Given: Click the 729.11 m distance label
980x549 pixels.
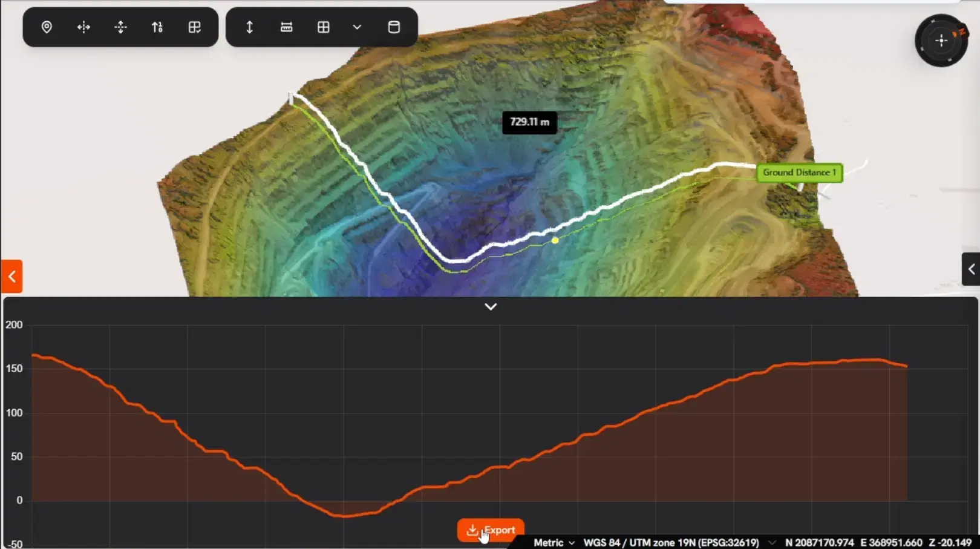Looking at the screenshot, I should pos(529,122).
